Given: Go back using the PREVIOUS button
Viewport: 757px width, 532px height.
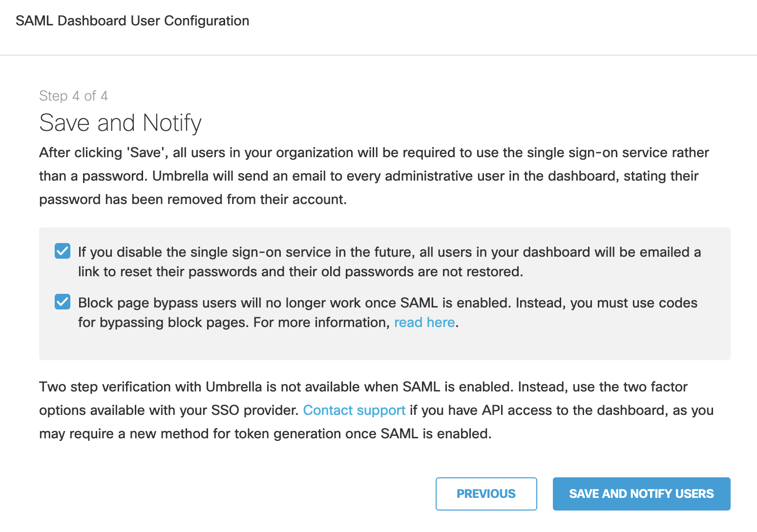Looking at the screenshot, I should pos(486,493).
